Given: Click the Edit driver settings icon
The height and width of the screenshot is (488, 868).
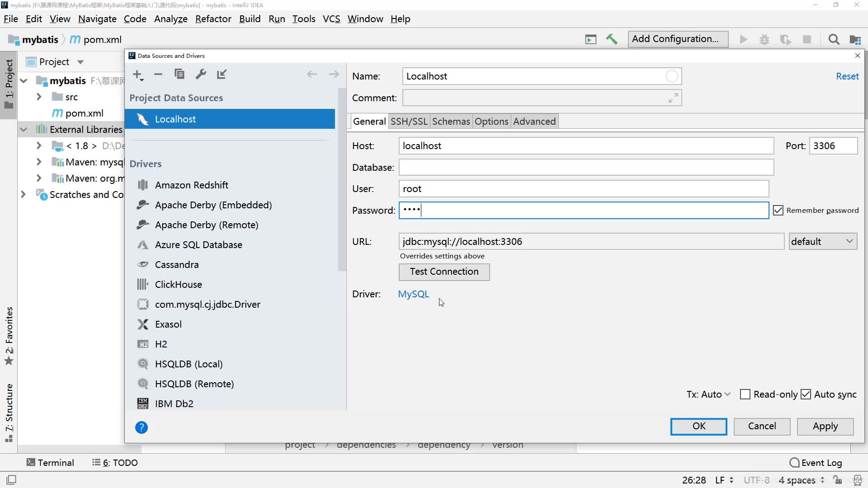Looking at the screenshot, I should 201,73.
